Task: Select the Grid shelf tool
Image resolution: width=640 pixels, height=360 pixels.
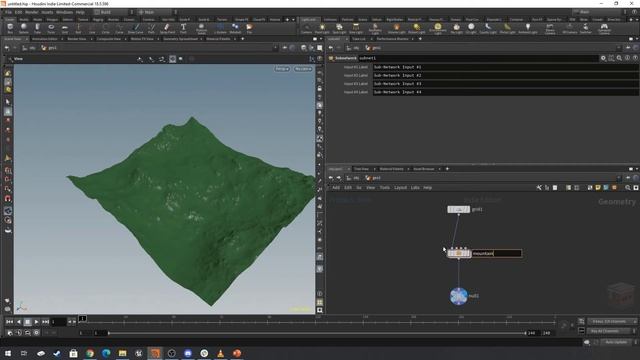Action: click(64, 28)
